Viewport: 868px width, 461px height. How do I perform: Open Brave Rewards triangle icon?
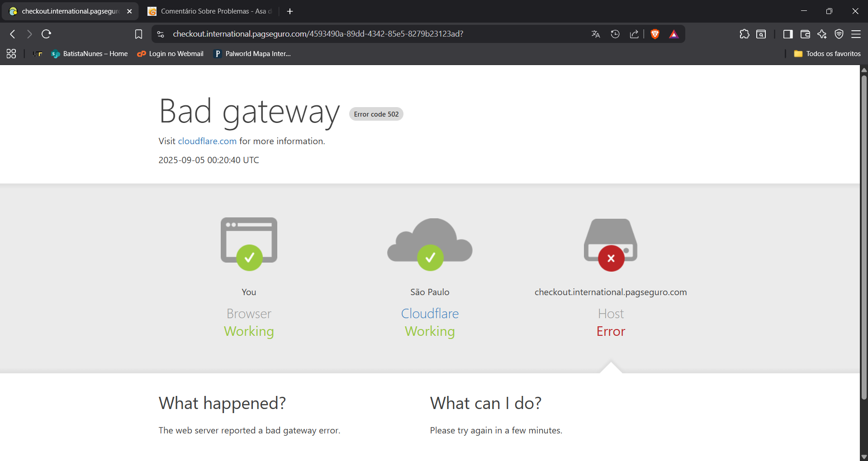[x=674, y=34]
